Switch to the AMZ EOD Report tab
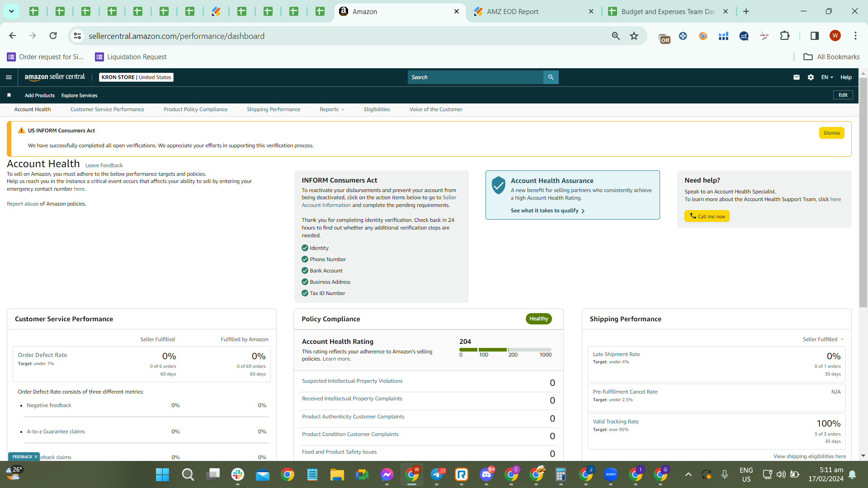 [534, 12]
